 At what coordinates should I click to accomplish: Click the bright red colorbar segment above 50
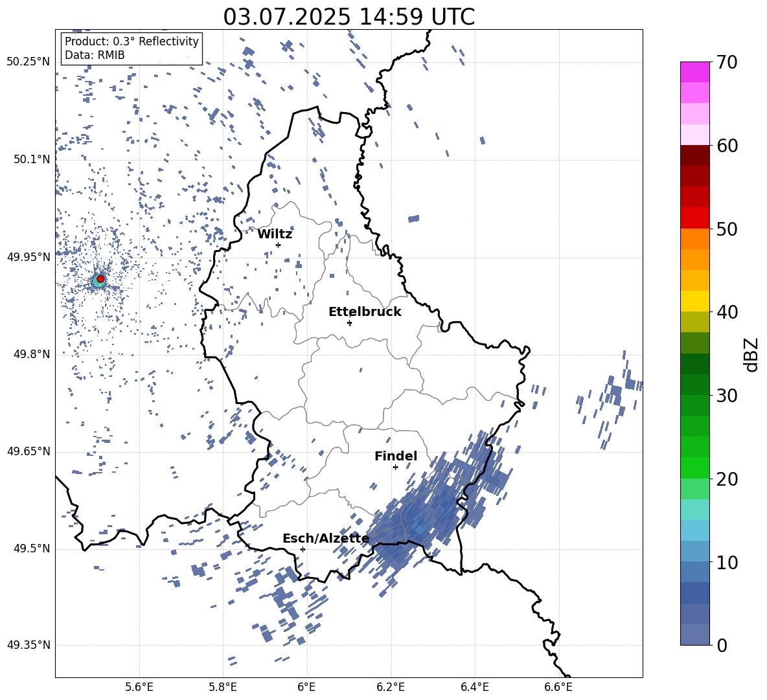[x=694, y=218]
